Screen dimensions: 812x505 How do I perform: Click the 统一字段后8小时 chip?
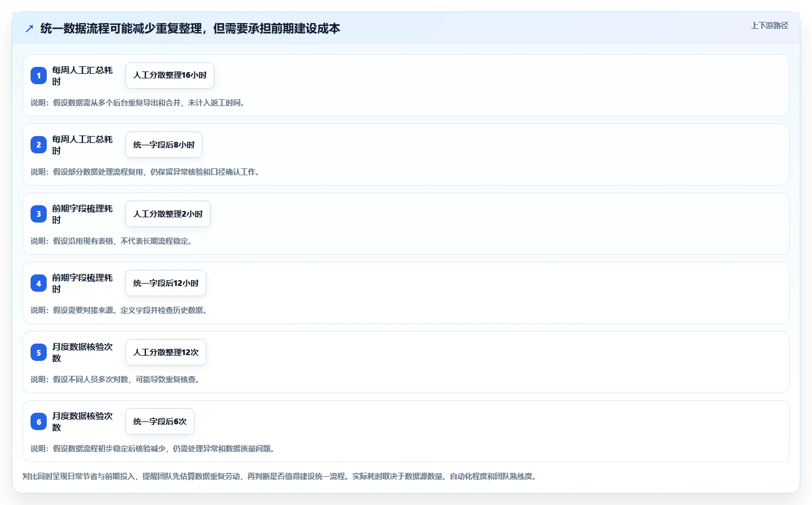164,145
